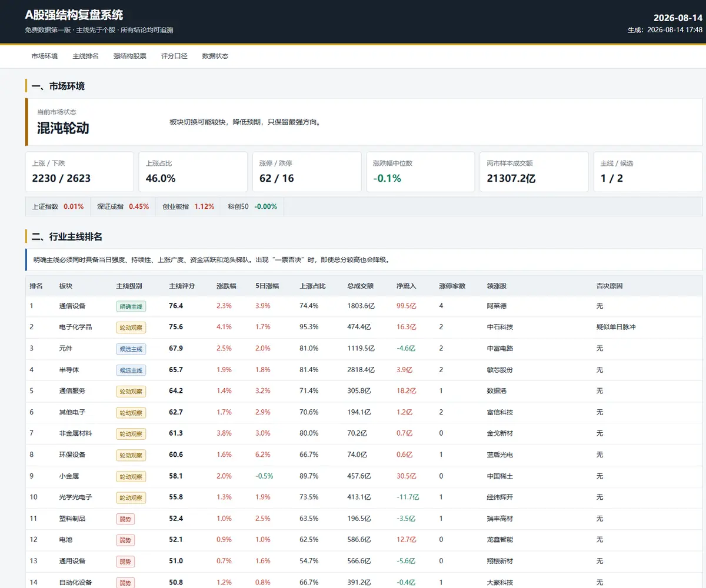The image size is (706, 588).
Task: Click the 通信设备 sector cell
Action: (x=72, y=306)
